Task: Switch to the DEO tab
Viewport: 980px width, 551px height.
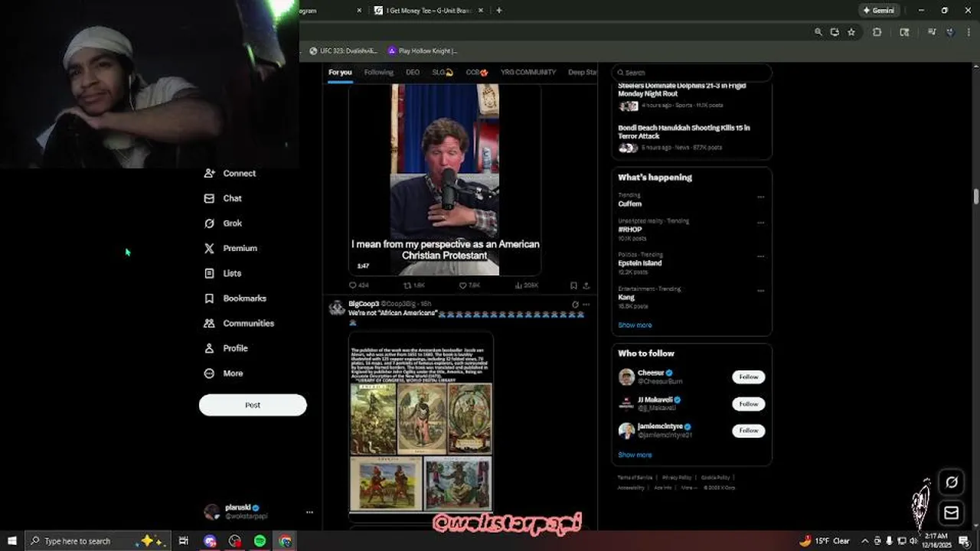Action: point(413,72)
